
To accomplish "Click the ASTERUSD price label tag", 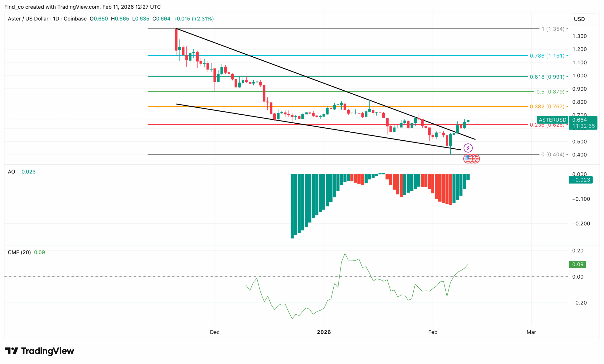I will pos(553,120).
